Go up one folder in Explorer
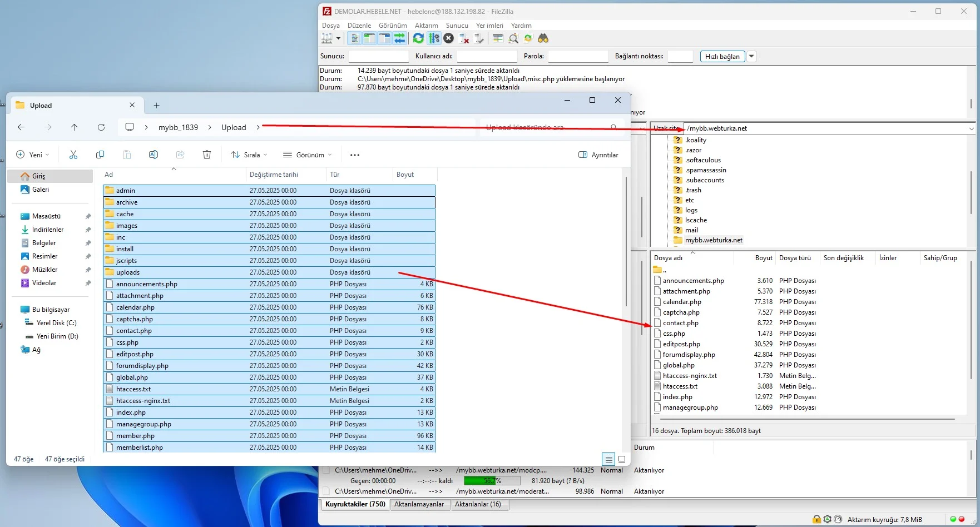Image resolution: width=980 pixels, height=527 pixels. pos(75,127)
